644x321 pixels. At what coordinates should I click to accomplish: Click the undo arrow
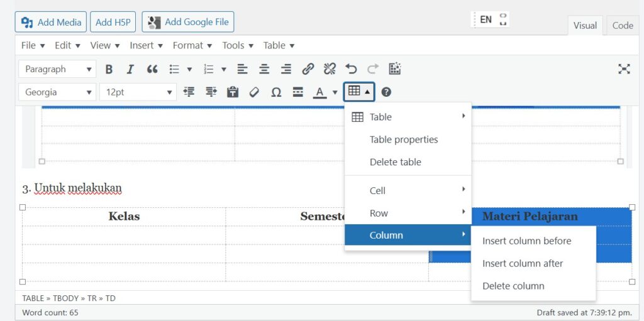pyautogui.click(x=351, y=69)
